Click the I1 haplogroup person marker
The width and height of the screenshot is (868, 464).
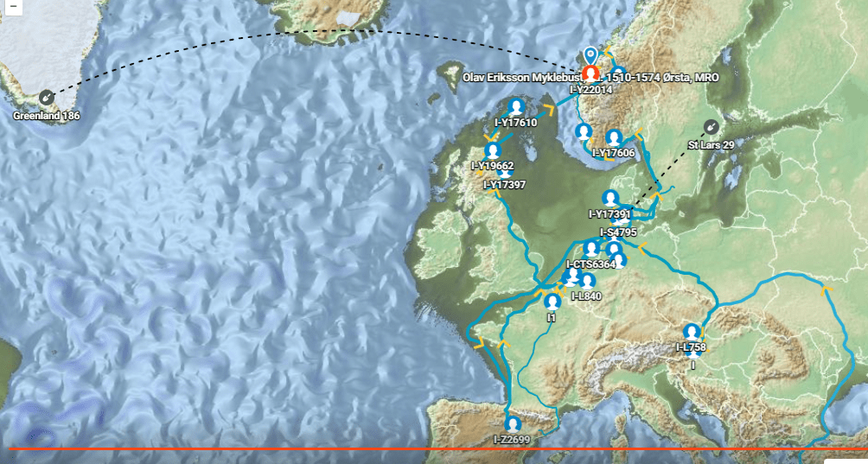(552, 302)
